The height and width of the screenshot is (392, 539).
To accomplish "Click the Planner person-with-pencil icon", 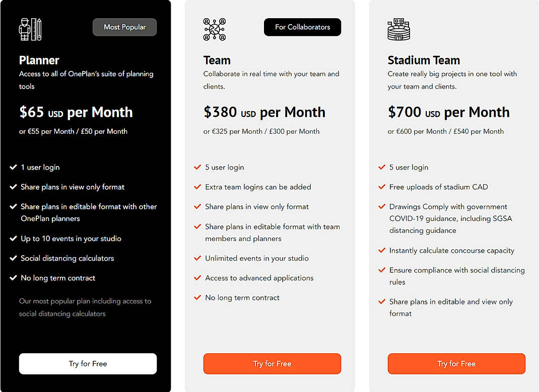I will [30, 29].
